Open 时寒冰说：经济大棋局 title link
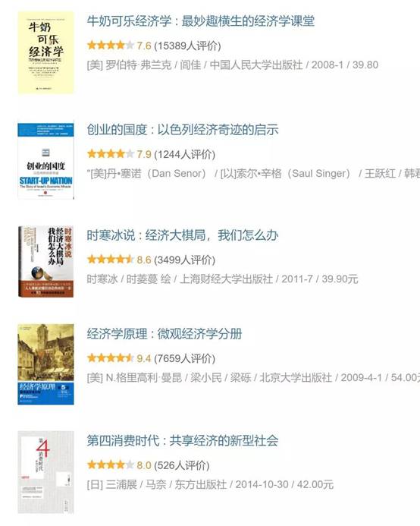Screen dimensions: 420x526 (183, 235)
